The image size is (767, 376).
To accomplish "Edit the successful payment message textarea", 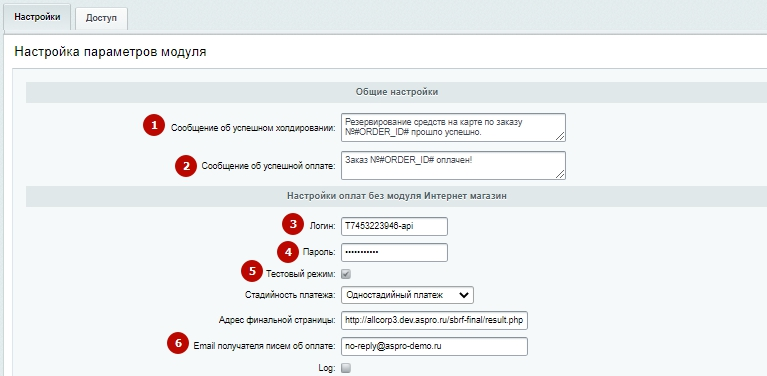I will [453, 165].
